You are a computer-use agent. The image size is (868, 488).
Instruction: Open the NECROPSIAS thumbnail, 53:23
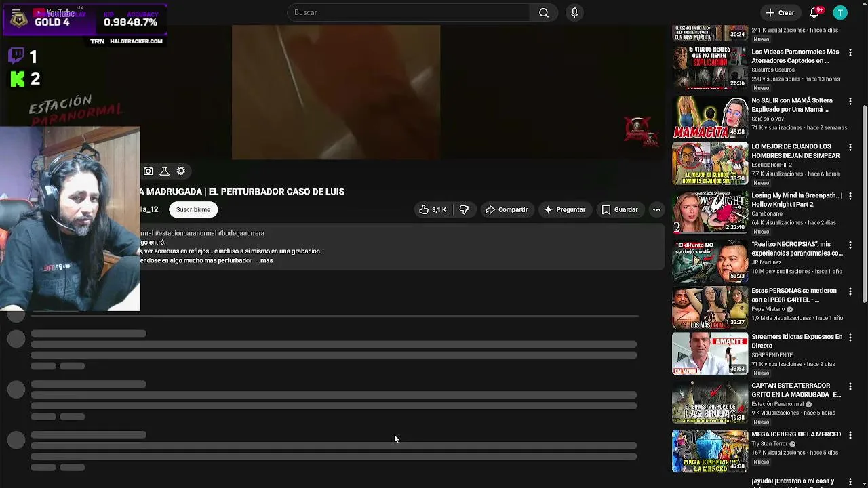coord(710,261)
